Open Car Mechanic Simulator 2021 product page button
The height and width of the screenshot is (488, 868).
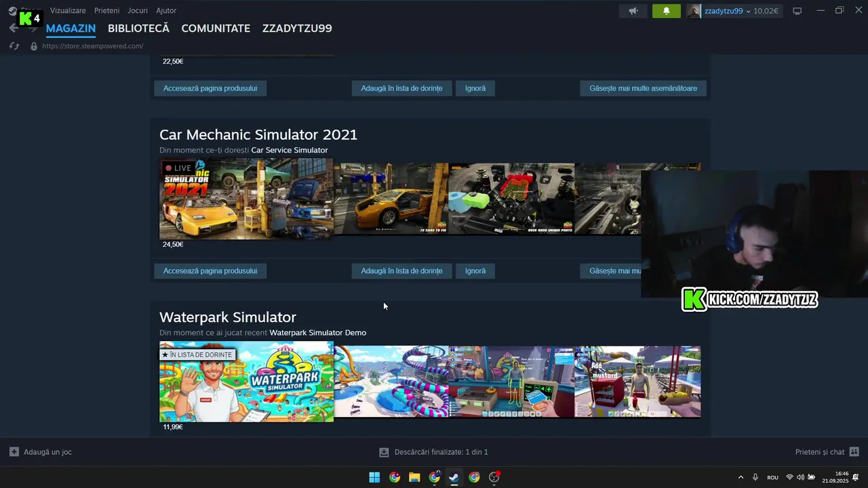coord(210,271)
